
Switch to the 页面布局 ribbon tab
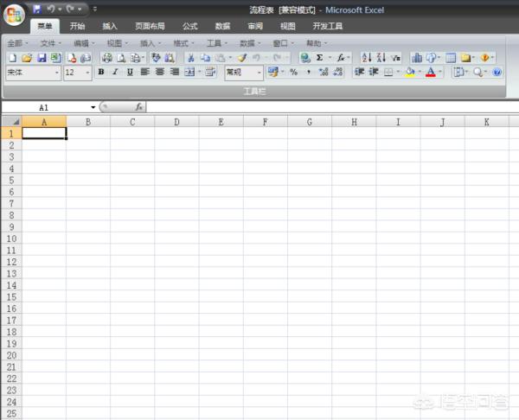pos(149,27)
